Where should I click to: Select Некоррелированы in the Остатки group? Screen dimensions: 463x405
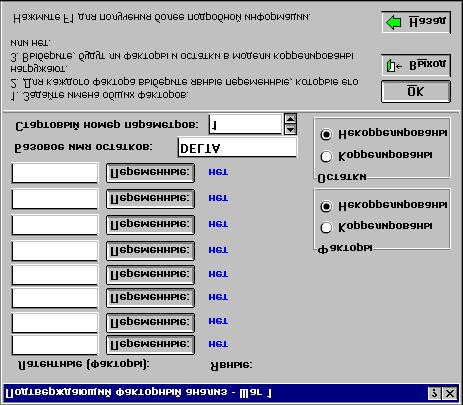tap(326, 134)
